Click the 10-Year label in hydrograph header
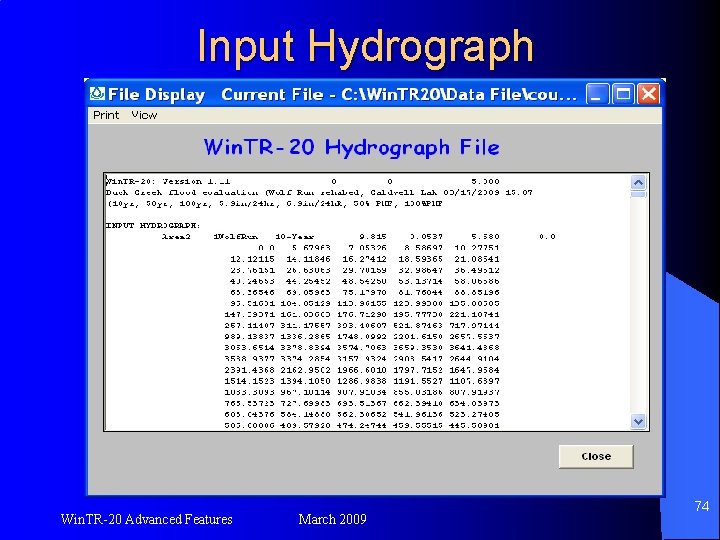 [x=295, y=237]
